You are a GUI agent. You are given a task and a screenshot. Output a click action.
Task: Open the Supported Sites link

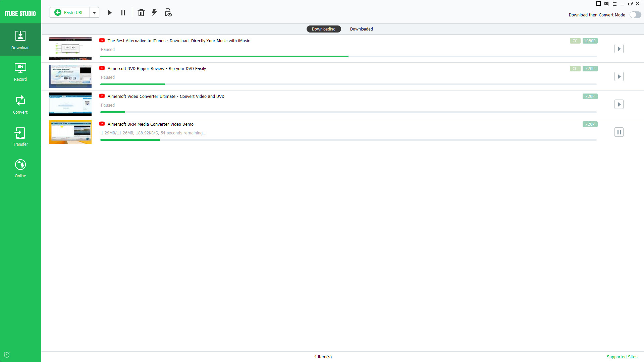click(x=622, y=357)
